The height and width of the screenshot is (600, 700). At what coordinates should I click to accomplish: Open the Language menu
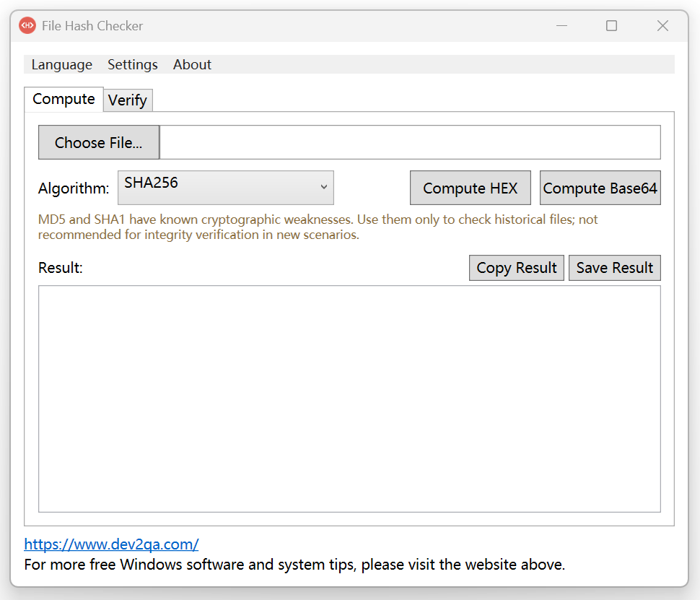click(61, 65)
